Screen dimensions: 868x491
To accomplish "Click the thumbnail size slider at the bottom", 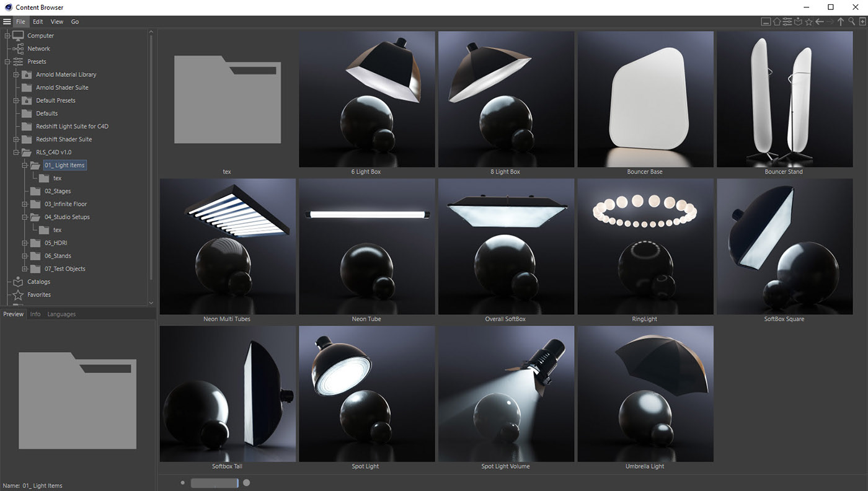I will [214, 483].
